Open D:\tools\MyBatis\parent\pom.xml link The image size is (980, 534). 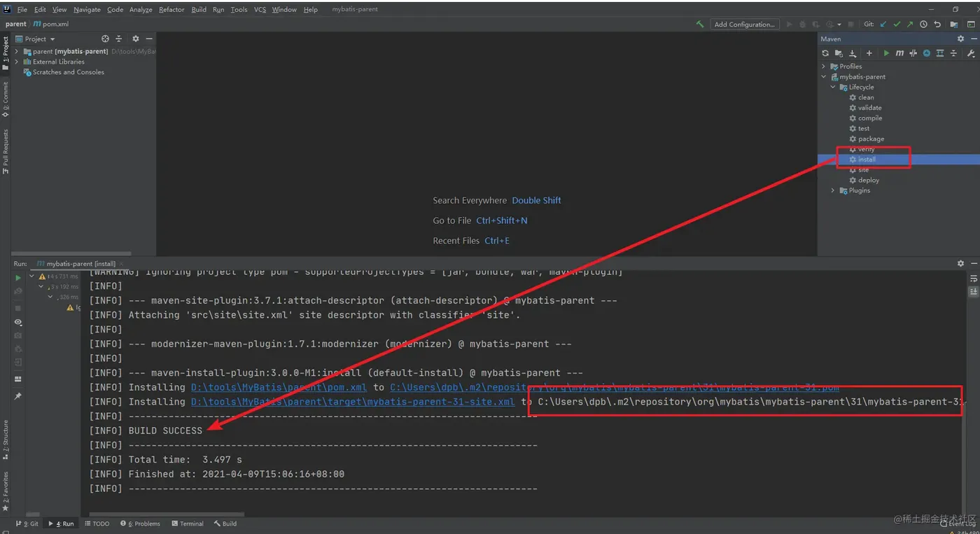pos(279,387)
